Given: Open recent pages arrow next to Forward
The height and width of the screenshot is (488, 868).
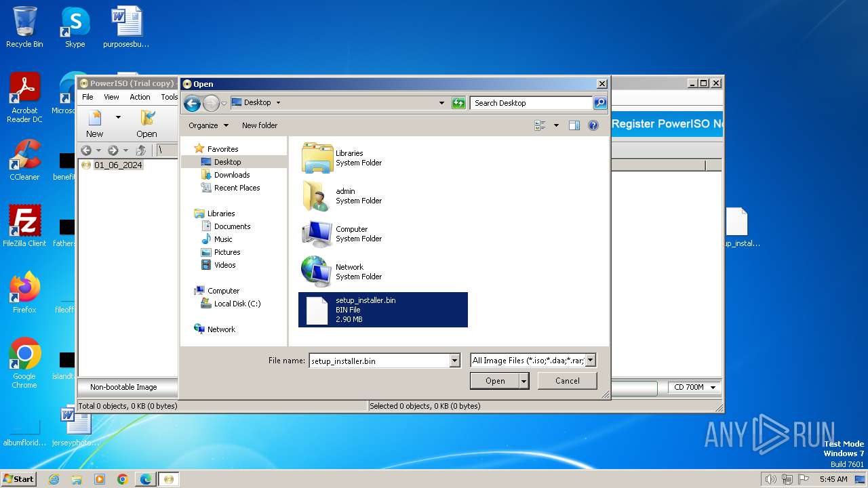Looking at the screenshot, I should pyautogui.click(x=224, y=103).
